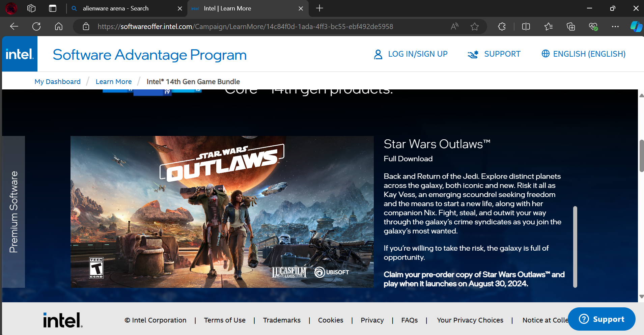This screenshot has height=335, width=644.
Task: Open Browser essentials
Action: coord(593,26)
